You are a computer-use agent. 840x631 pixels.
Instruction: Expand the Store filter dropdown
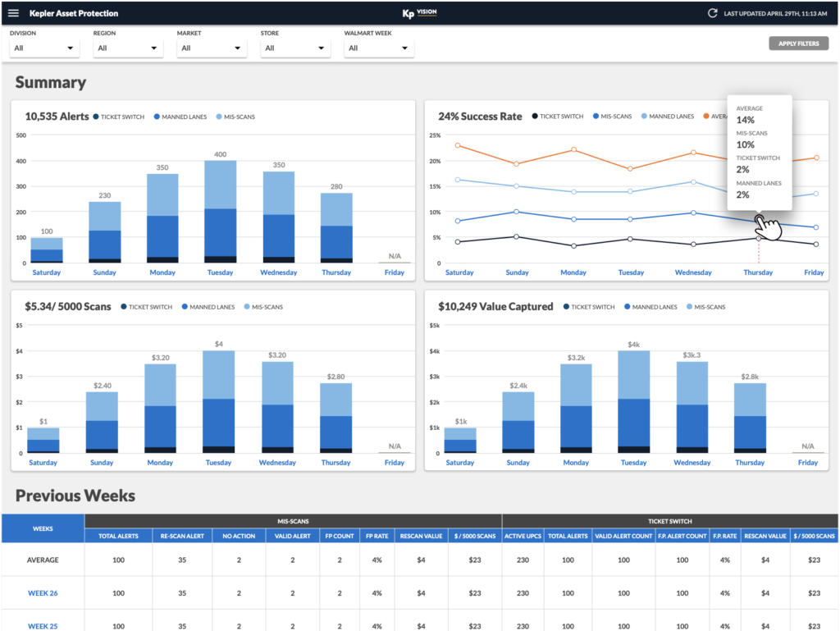point(294,48)
